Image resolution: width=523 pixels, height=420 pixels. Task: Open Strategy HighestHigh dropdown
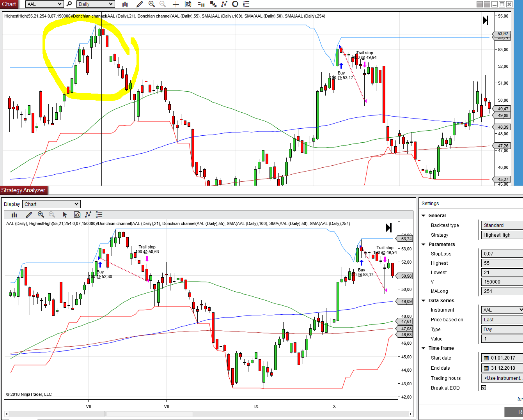point(502,235)
